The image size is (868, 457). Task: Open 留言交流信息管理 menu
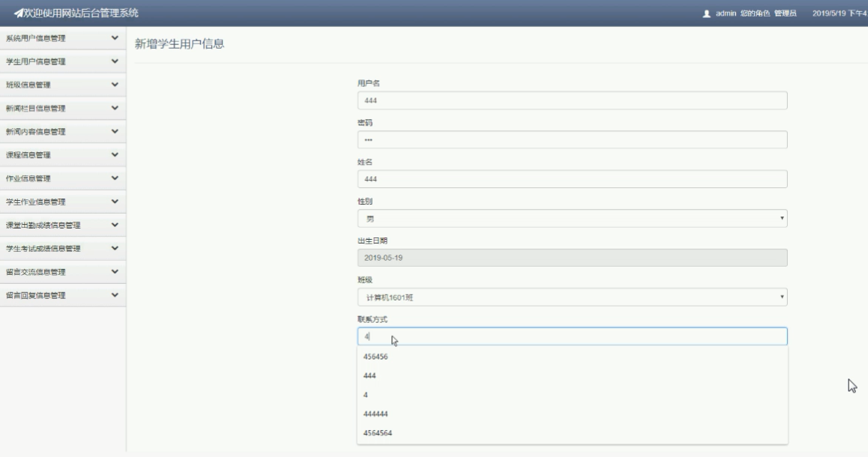[x=62, y=272]
